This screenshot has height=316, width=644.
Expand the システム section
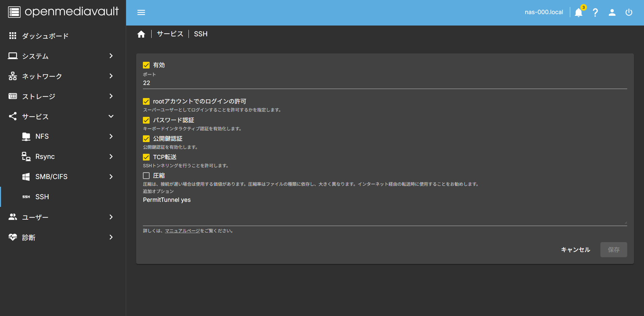[35, 56]
